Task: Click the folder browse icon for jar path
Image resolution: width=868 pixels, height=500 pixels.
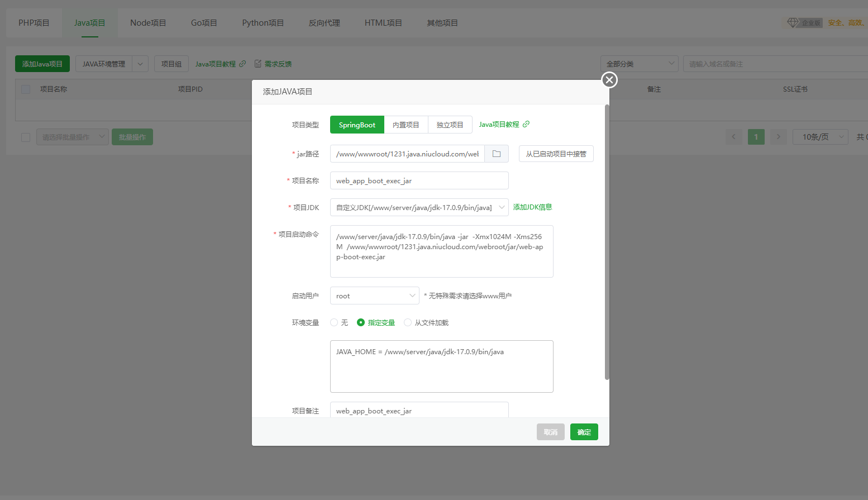Action: (x=496, y=154)
